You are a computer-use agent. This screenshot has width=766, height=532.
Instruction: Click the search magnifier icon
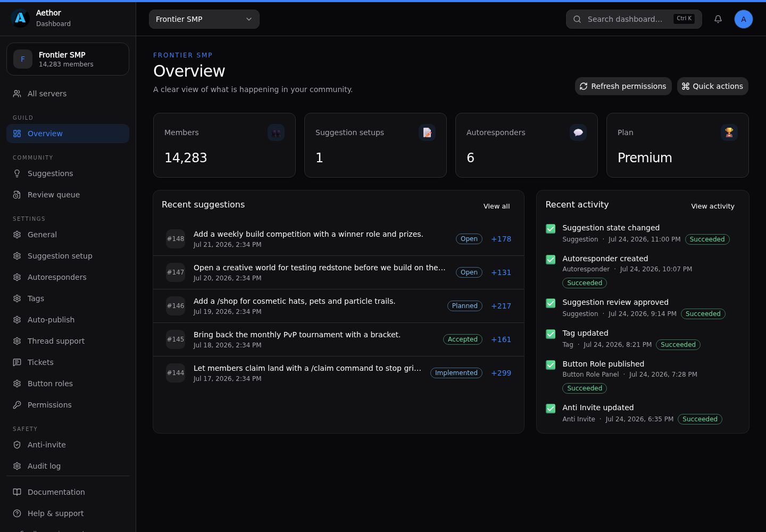pyautogui.click(x=577, y=19)
